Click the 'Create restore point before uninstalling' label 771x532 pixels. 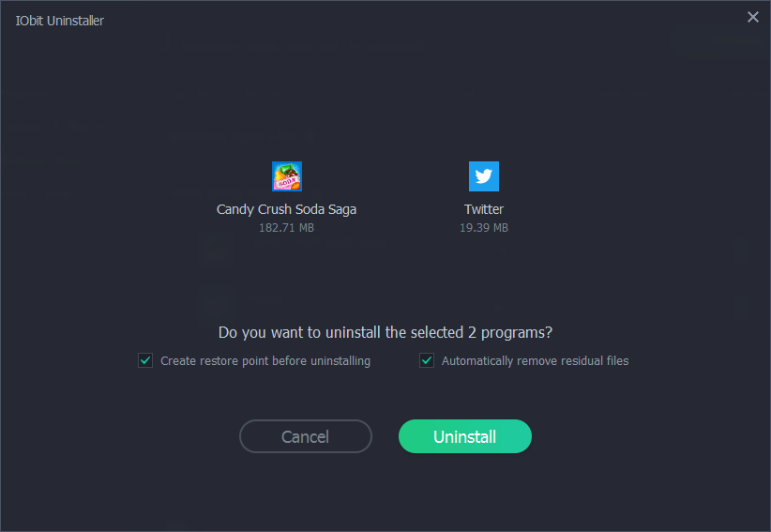click(x=265, y=360)
